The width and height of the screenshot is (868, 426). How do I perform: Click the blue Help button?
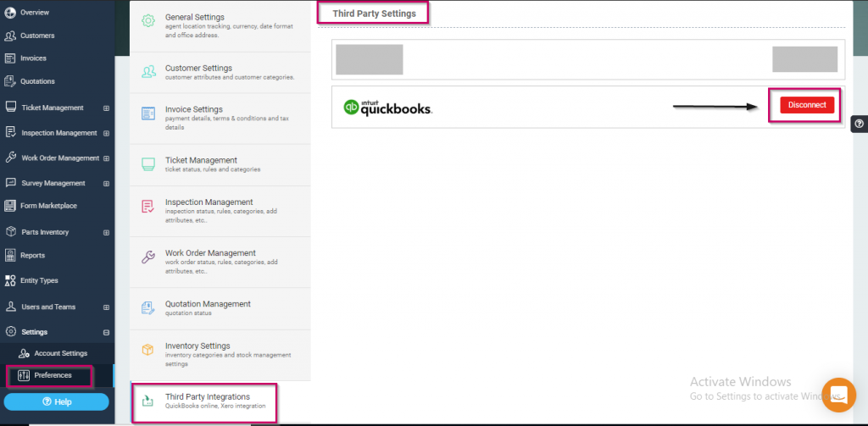[57, 401]
